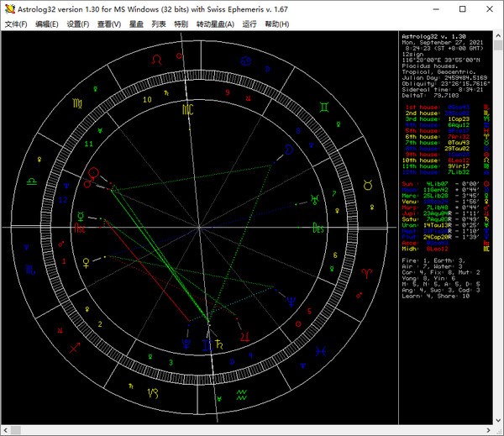The image size is (504, 436).
Task: Open the 设置(F) menu
Action: (78, 24)
